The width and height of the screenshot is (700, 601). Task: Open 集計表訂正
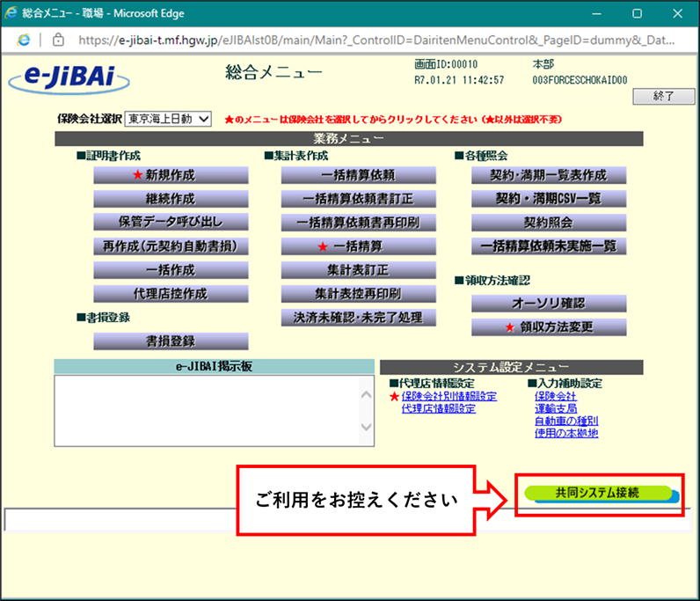(x=358, y=270)
